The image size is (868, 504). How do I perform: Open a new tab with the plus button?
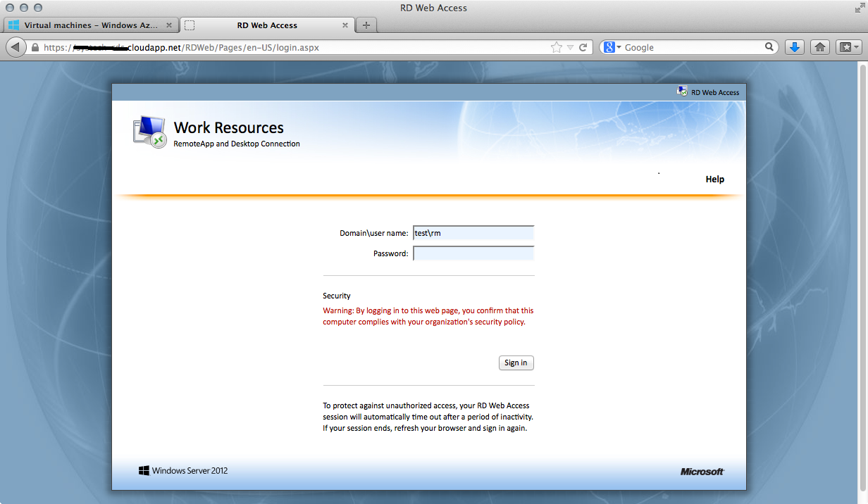[x=366, y=25]
